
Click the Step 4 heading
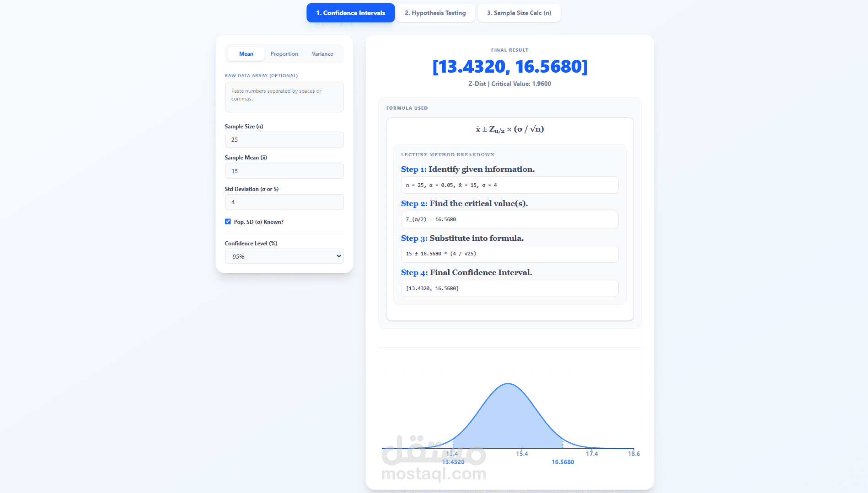[466, 272]
